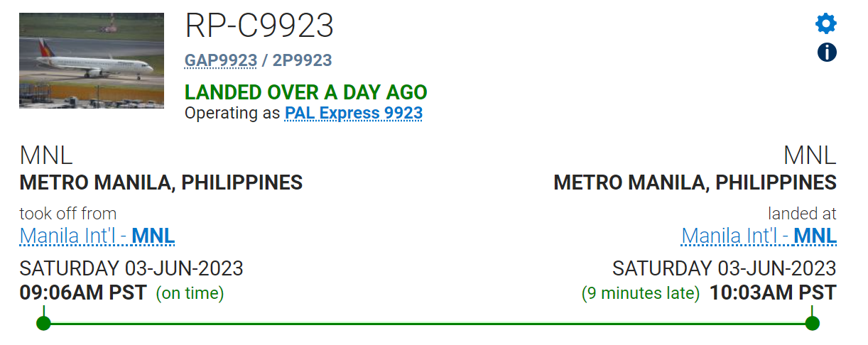Click the arrival marker on the flight progress line
The height and width of the screenshot is (345, 868).
point(813,324)
